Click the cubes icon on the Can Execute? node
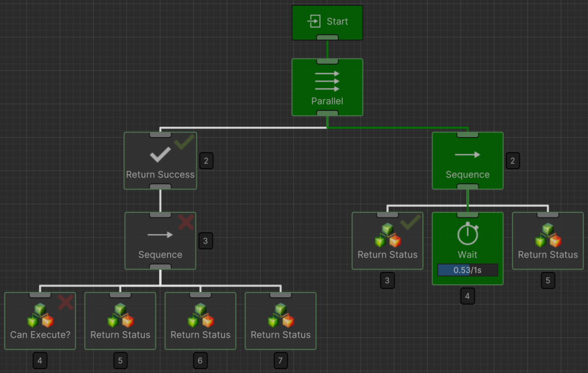 click(40, 316)
